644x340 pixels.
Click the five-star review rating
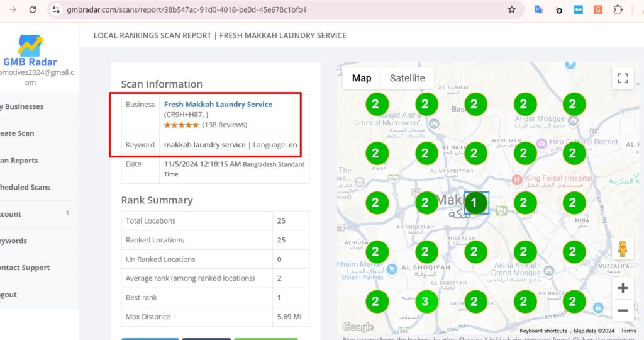pyautogui.click(x=181, y=125)
